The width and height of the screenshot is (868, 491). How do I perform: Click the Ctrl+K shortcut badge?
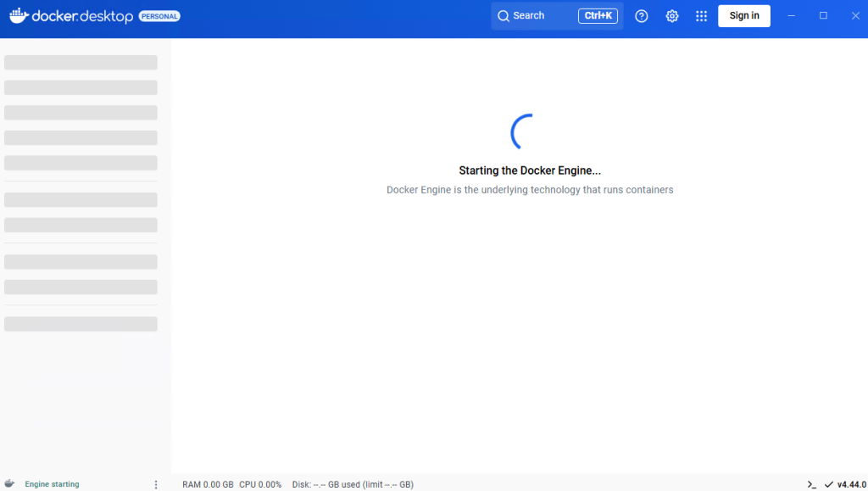(598, 15)
